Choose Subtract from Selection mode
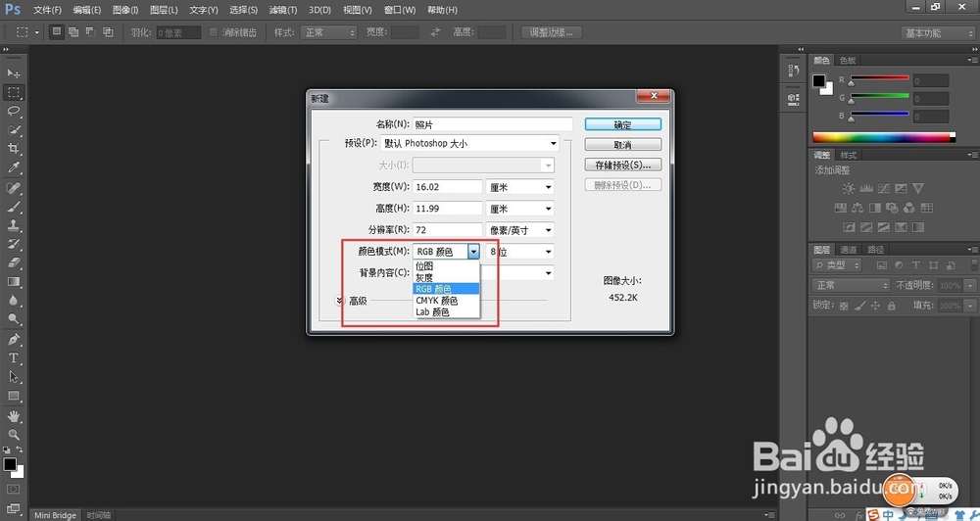980x521 pixels. coord(90,32)
